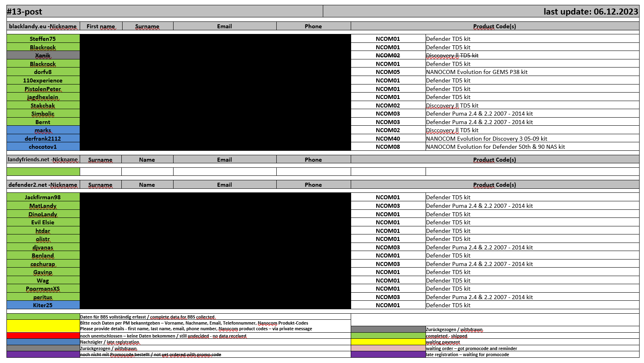The height and width of the screenshot is (363, 644).
Task: Select 'NANOCOM Evolution for Defender 50th & 90 NAS kit'
Action: pos(532,147)
